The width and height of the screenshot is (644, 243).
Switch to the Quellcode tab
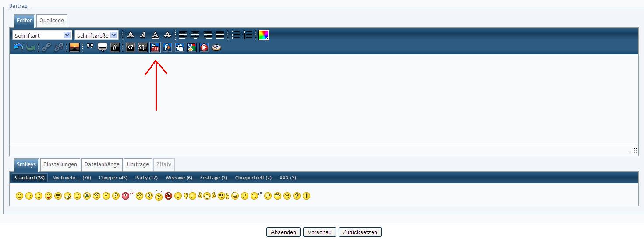[x=52, y=20]
